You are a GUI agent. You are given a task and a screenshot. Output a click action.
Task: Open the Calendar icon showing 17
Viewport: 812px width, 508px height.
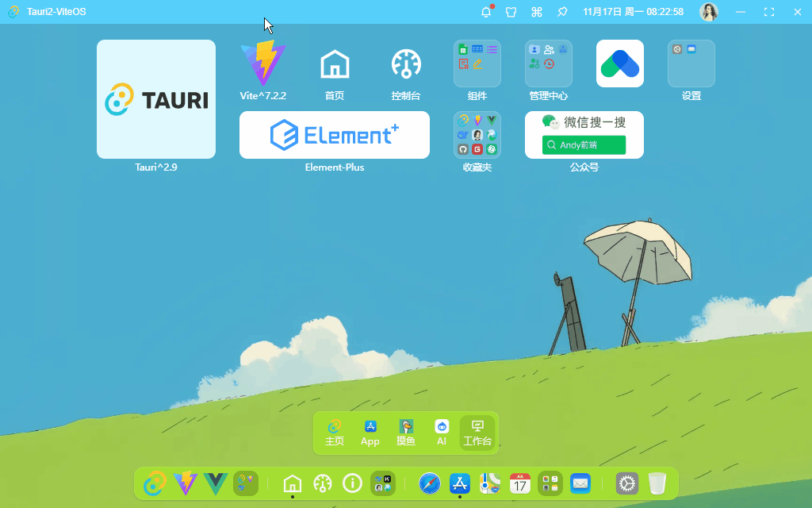pyautogui.click(x=520, y=483)
